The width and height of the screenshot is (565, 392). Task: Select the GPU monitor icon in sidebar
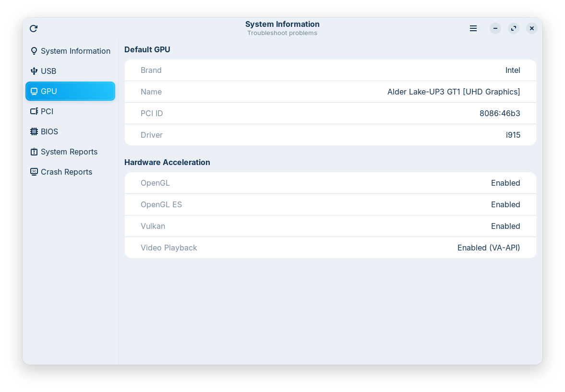tap(34, 91)
